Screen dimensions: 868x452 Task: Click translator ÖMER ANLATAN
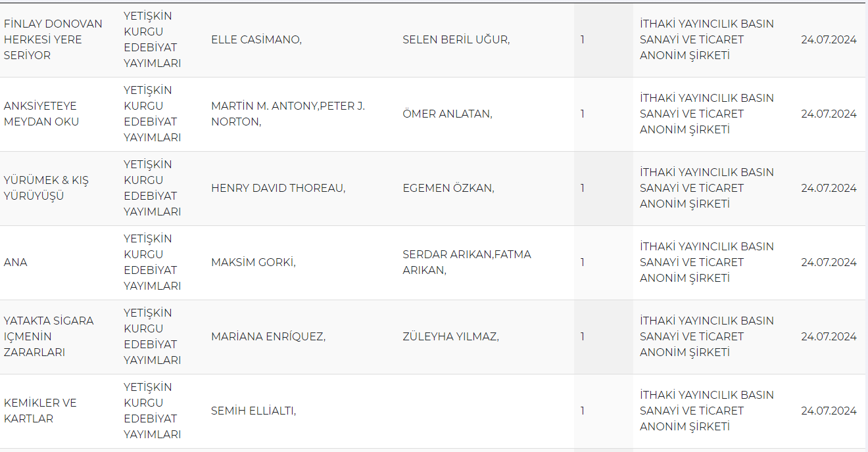tap(448, 114)
